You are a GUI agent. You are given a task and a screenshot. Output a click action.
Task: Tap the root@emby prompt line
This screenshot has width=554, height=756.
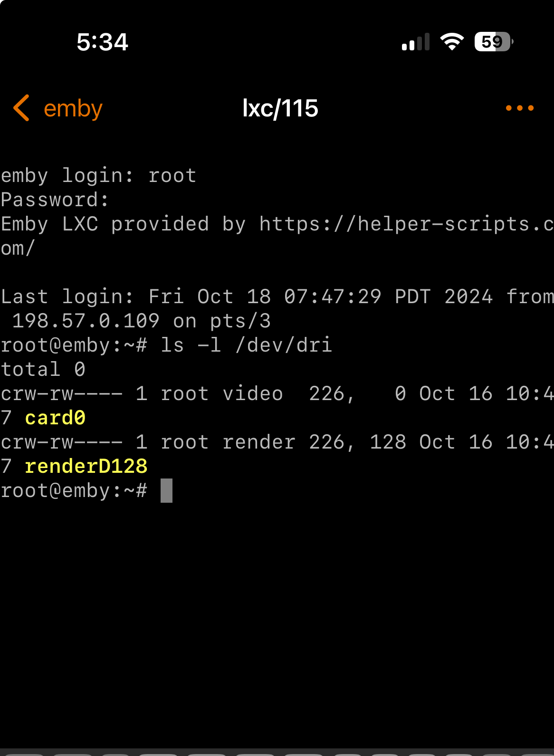(76, 490)
